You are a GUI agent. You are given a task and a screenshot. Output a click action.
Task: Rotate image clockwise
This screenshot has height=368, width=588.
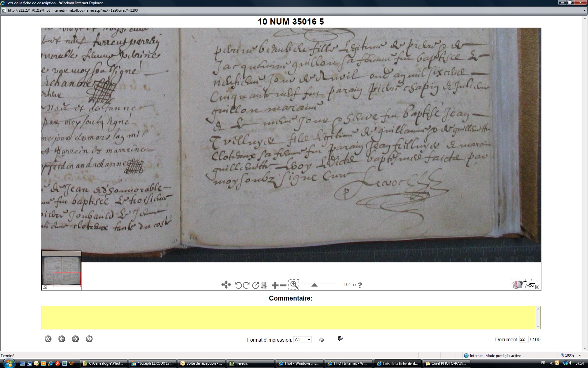pos(246,285)
